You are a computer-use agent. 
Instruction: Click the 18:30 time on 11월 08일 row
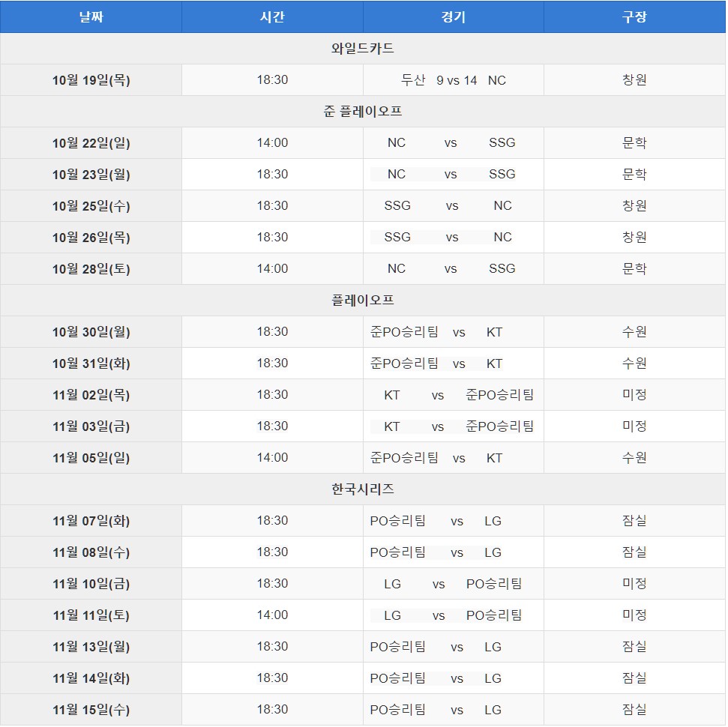click(272, 552)
